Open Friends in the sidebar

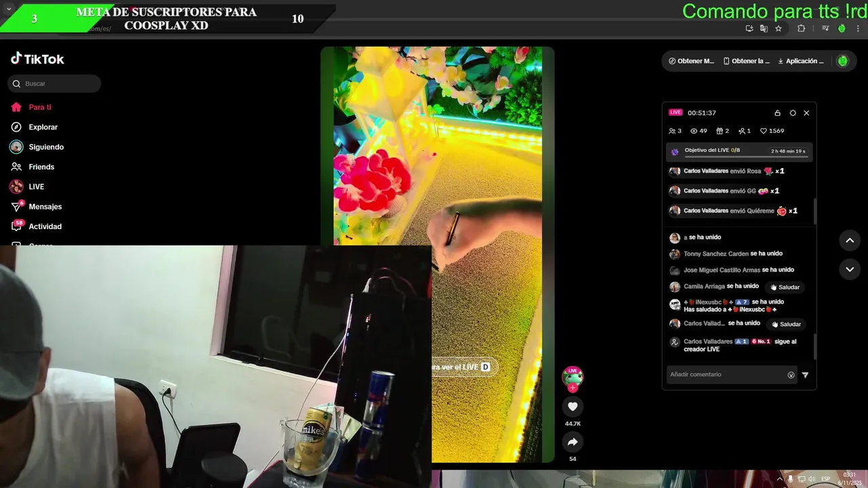33,167
